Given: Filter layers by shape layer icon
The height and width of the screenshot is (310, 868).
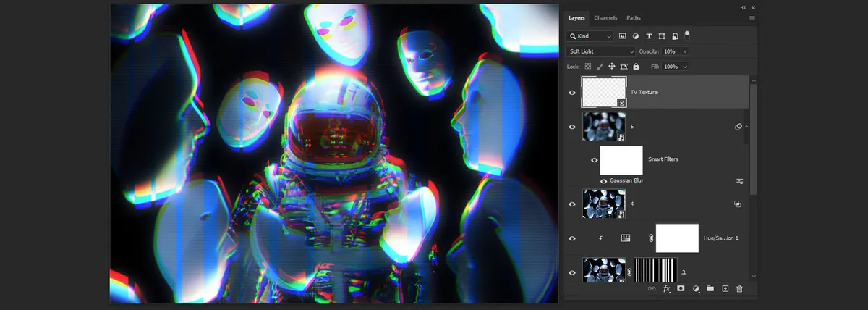Looking at the screenshot, I should [x=662, y=36].
